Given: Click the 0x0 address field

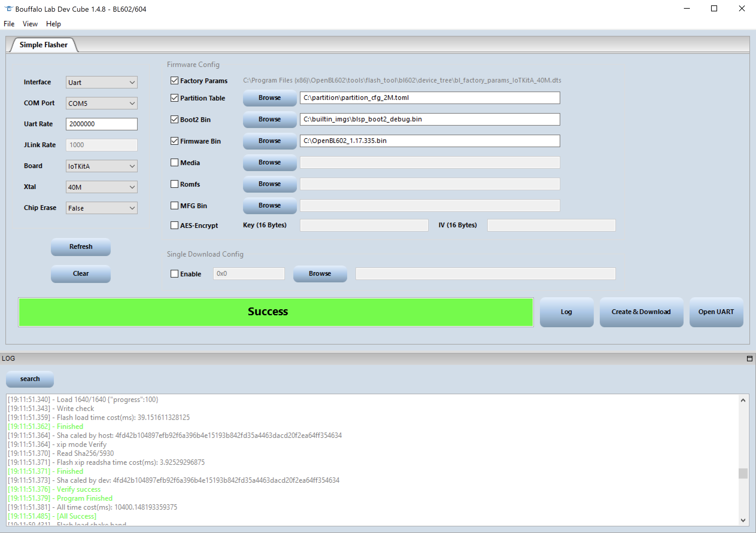Looking at the screenshot, I should 249,274.
